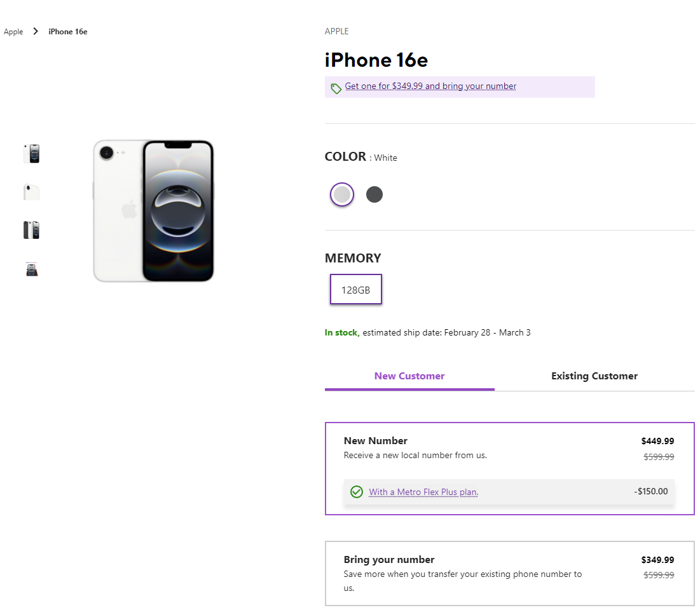Screen dimensions: 700x610
Task: Click the price tag icon in promo banner
Action: (x=336, y=88)
